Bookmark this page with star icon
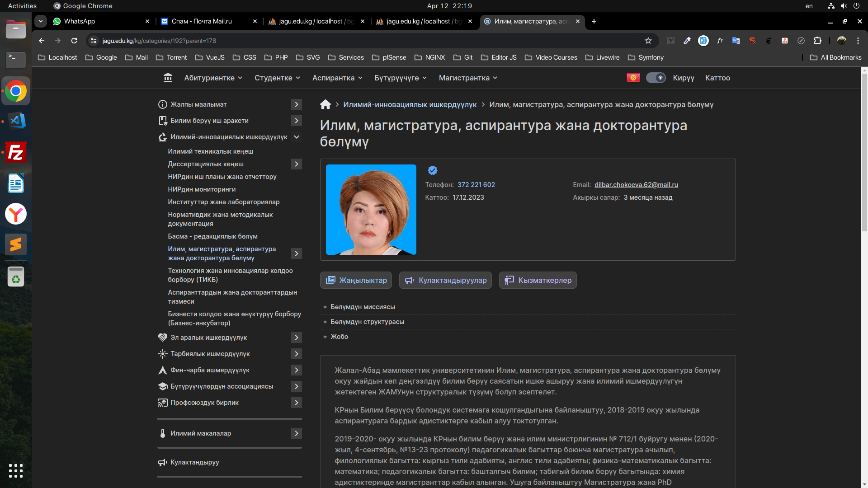Image resolution: width=868 pixels, height=488 pixels. [648, 41]
